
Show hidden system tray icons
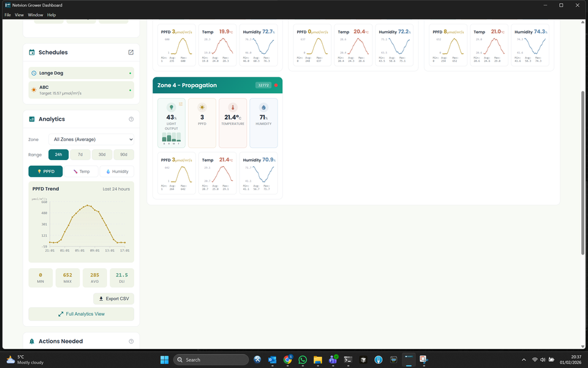[523, 359]
